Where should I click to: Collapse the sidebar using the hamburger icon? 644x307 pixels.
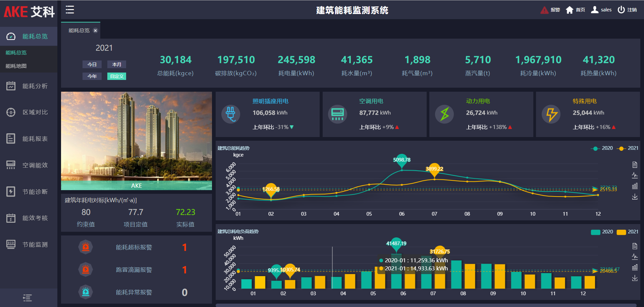(x=69, y=10)
